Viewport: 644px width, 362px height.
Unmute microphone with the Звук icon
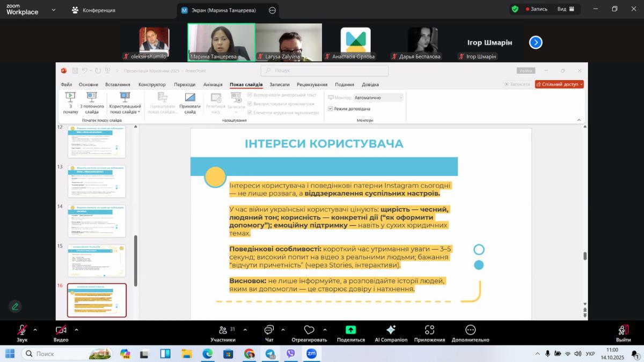click(x=22, y=330)
